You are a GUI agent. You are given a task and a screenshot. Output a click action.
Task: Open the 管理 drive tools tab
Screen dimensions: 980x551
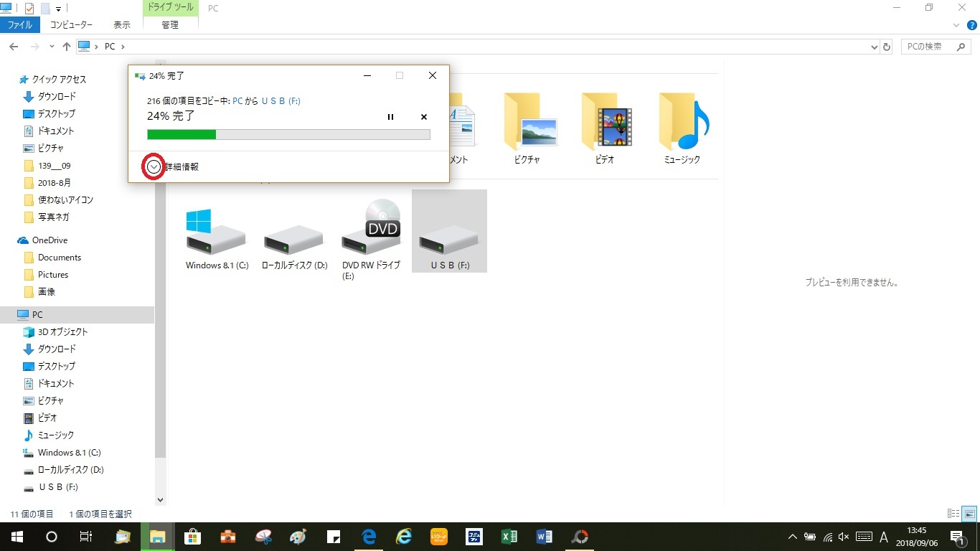point(170,24)
